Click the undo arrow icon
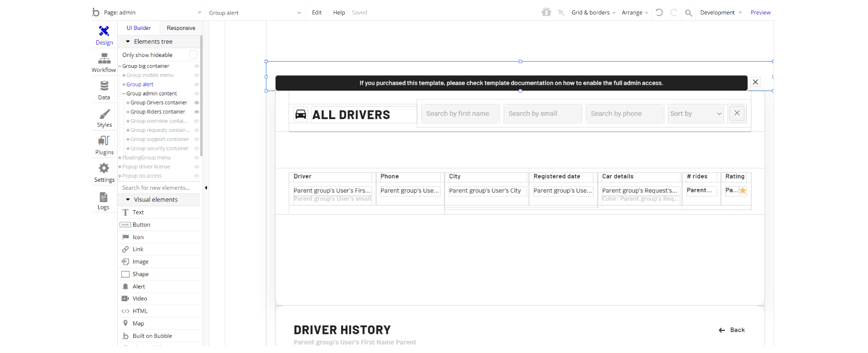 (659, 13)
